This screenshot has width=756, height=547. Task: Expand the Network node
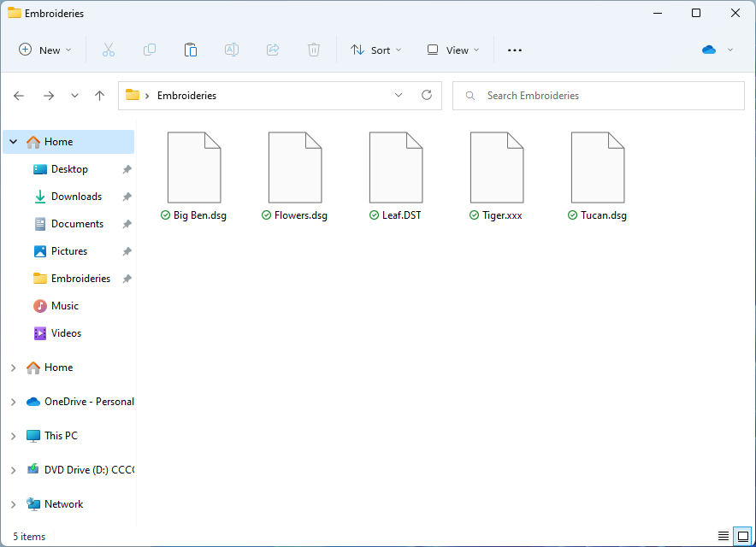14,504
